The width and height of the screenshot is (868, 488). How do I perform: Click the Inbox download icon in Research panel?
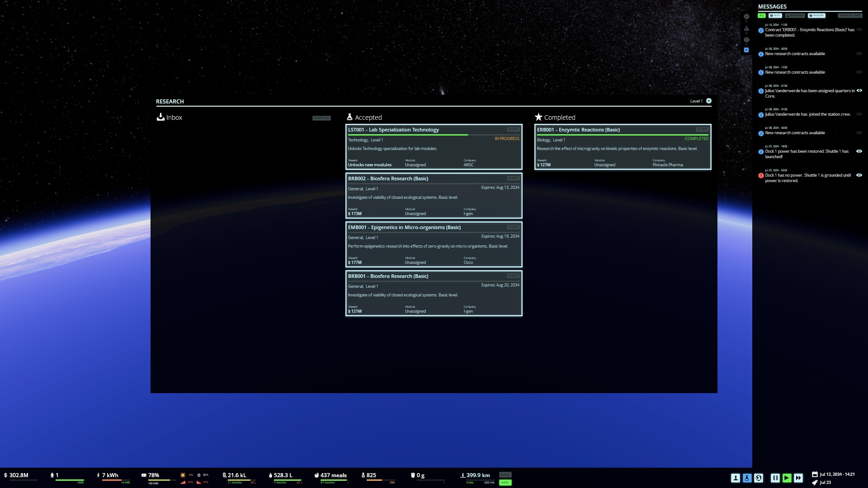click(x=161, y=117)
